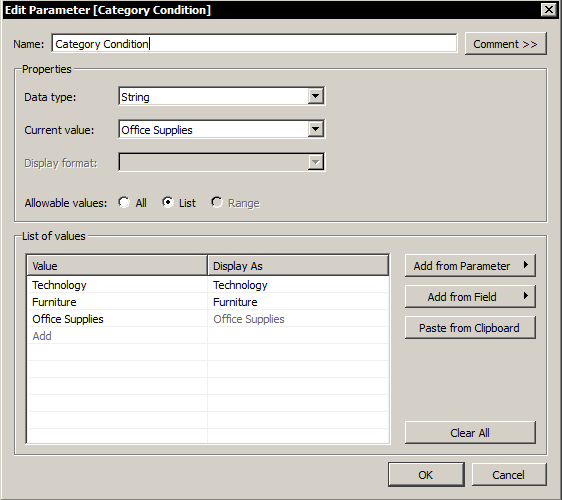The image size is (562, 500).
Task: Select the Furniture value row
Action: coord(208,302)
